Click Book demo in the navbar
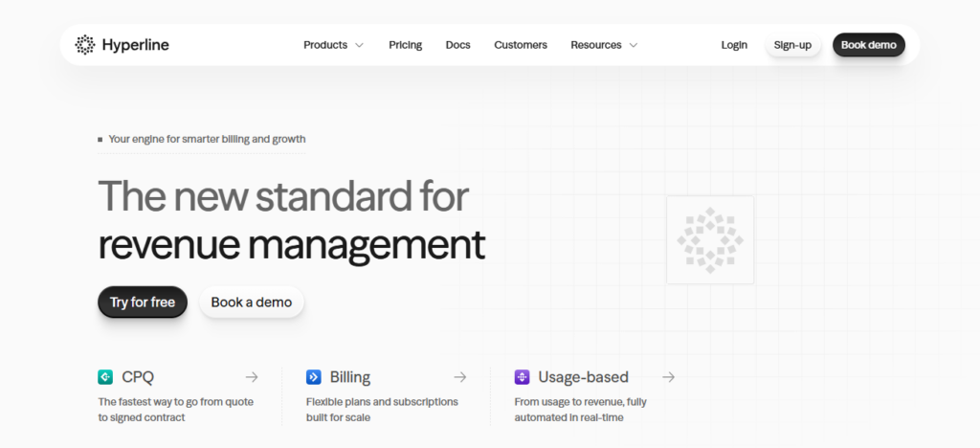Viewport: 980px width, 448px height. click(x=868, y=45)
